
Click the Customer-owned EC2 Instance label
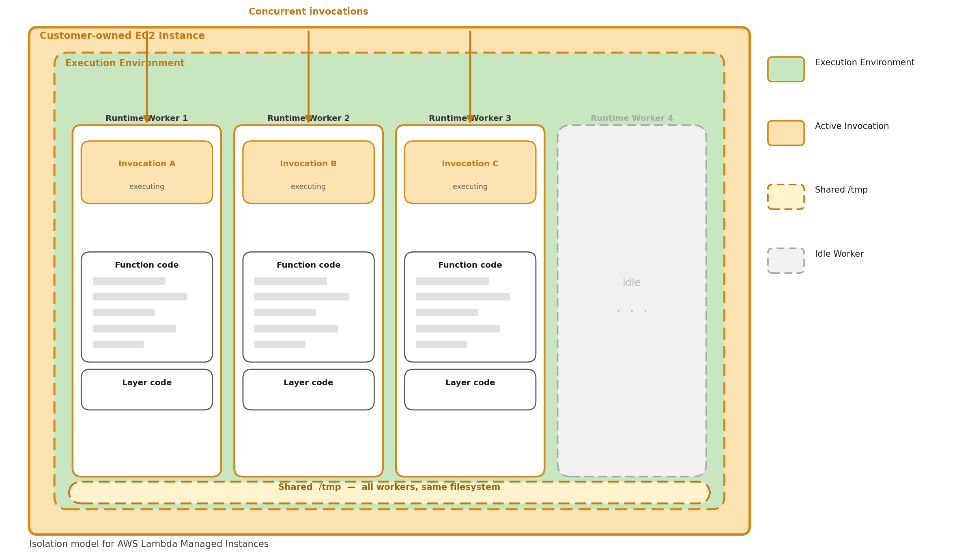coord(122,35)
